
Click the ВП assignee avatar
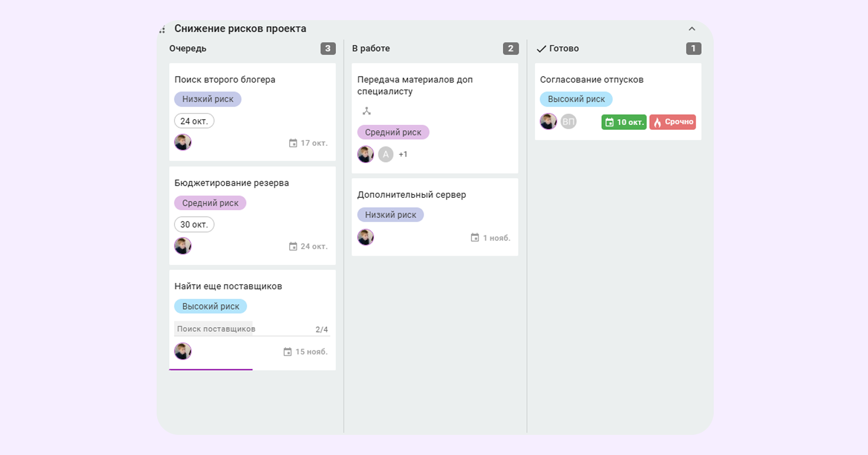(x=568, y=121)
